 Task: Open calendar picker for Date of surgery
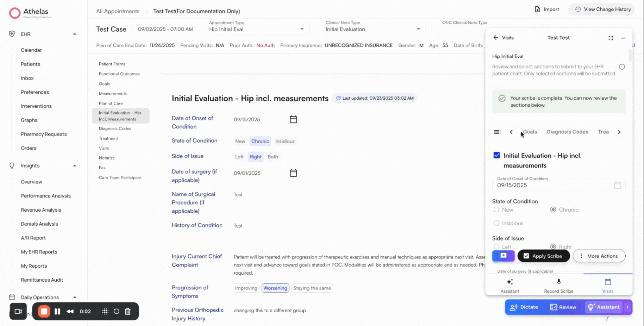click(x=293, y=173)
